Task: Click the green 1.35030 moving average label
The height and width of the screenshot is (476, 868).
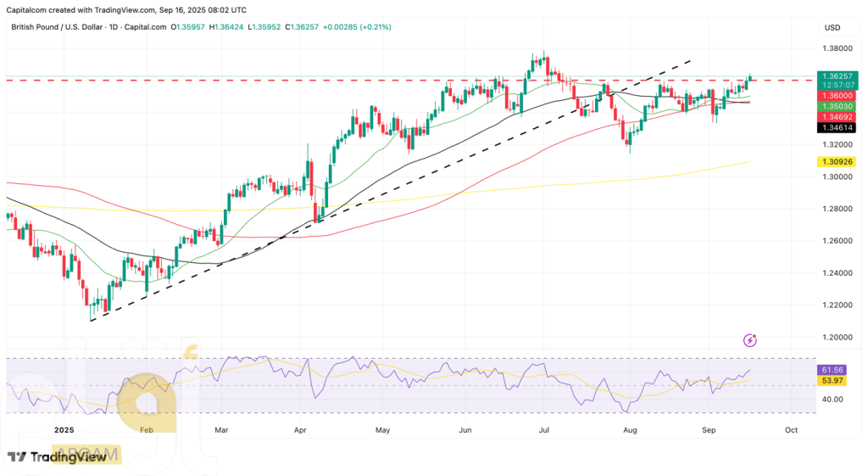Action: (837, 106)
